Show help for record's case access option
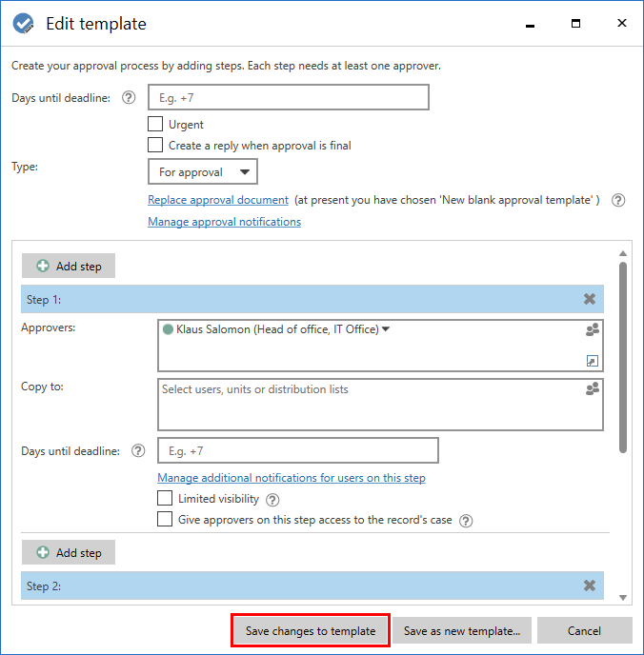 click(466, 521)
